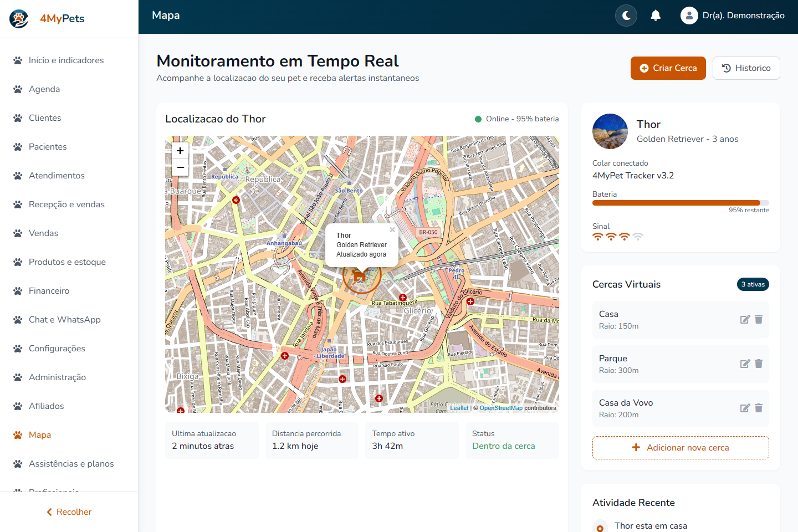Open the Agenda menu item
Image resolution: width=798 pixels, height=532 pixels.
tap(69, 89)
